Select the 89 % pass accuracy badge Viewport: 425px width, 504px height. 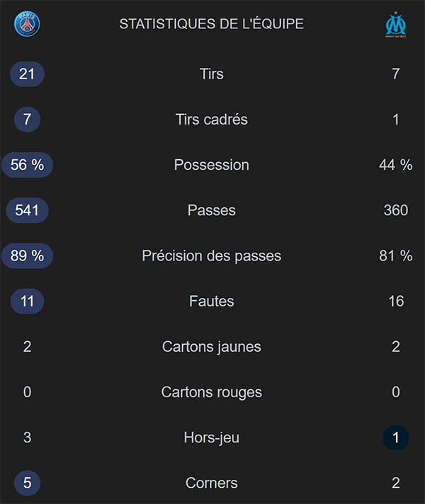tap(27, 256)
